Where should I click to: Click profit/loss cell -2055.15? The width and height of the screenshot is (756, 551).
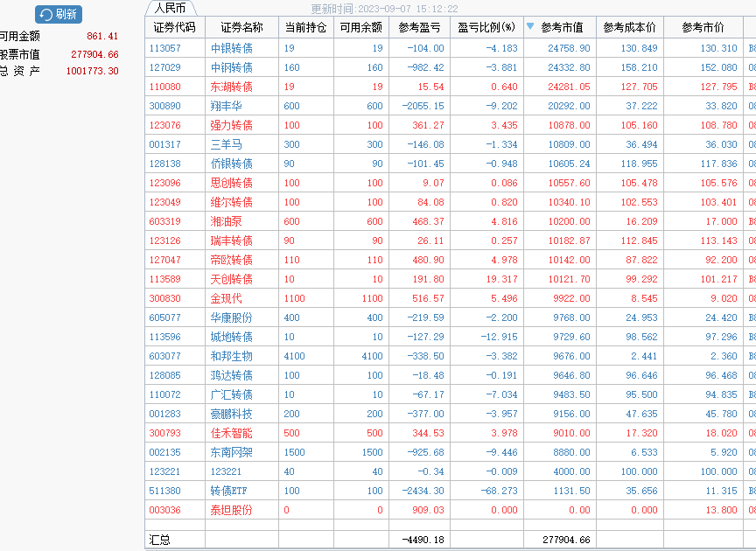pyautogui.click(x=423, y=106)
